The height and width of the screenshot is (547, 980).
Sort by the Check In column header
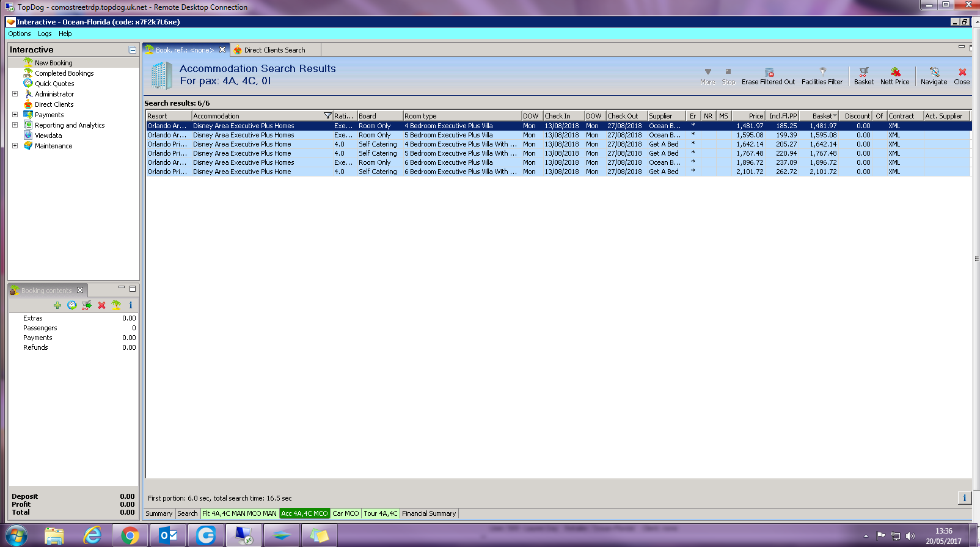(563, 116)
